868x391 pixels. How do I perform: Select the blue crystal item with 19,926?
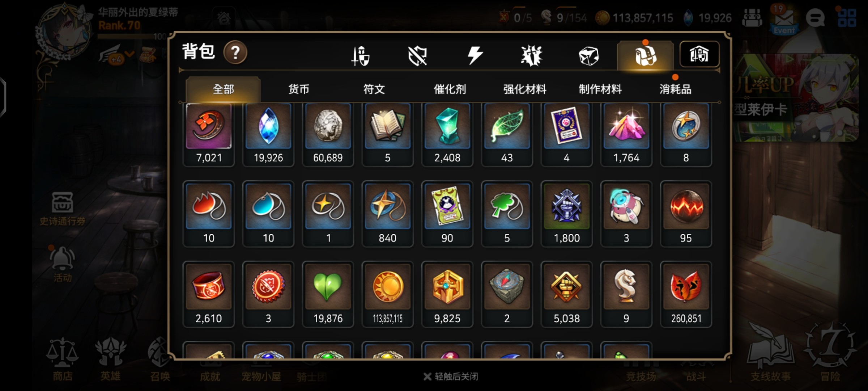pos(268,135)
